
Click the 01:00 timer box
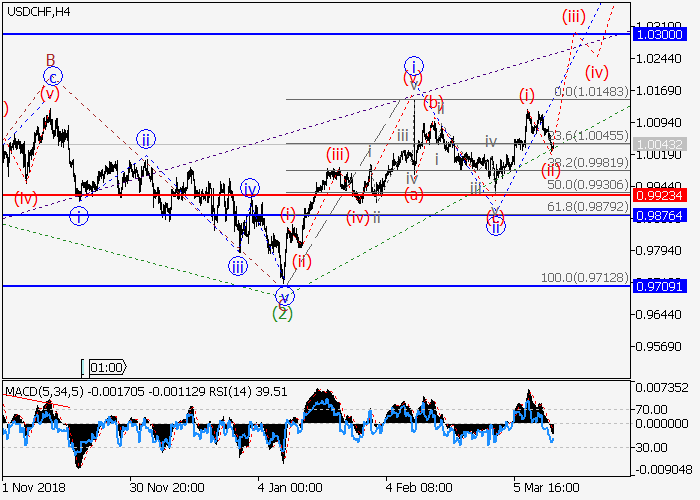click(x=105, y=367)
